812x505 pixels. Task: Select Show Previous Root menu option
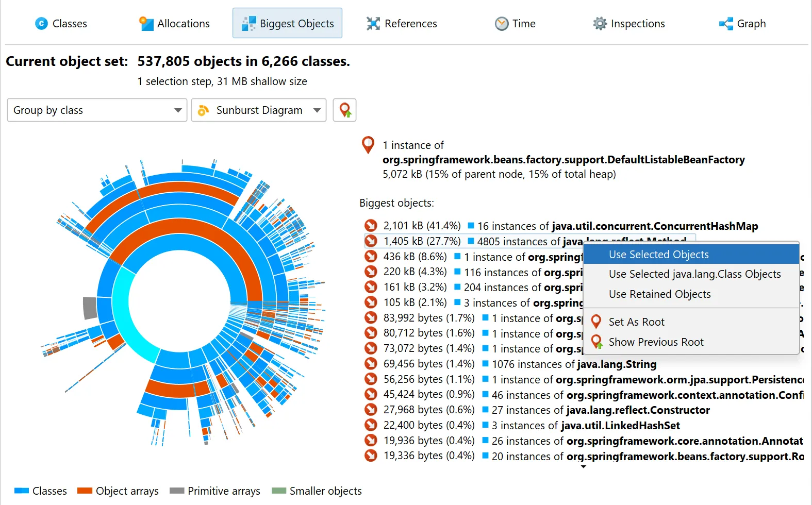656,342
